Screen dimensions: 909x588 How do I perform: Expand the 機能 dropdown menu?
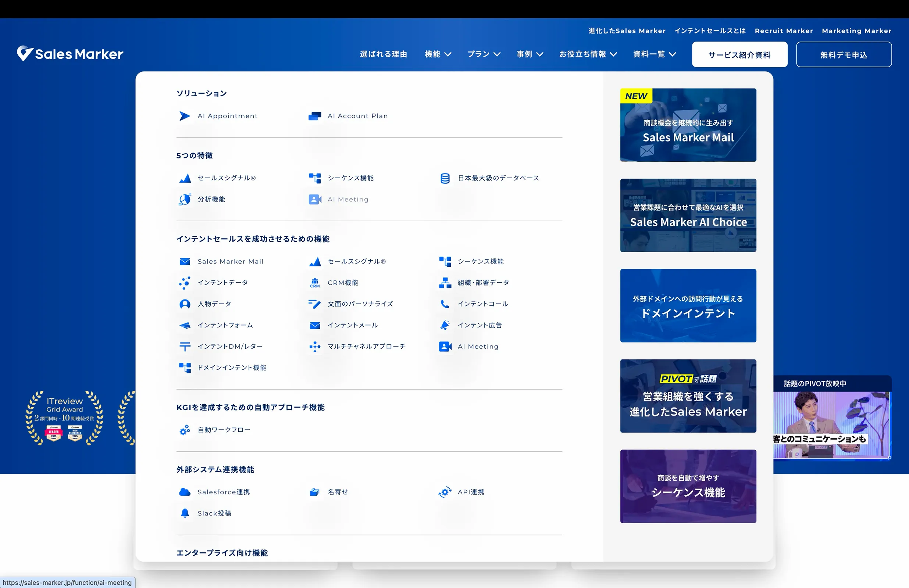click(x=438, y=54)
